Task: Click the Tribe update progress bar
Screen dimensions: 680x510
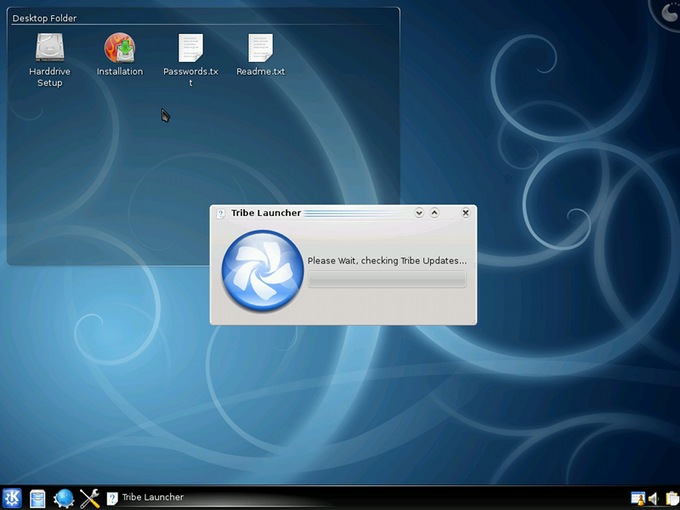Action: click(x=387, y=281)
